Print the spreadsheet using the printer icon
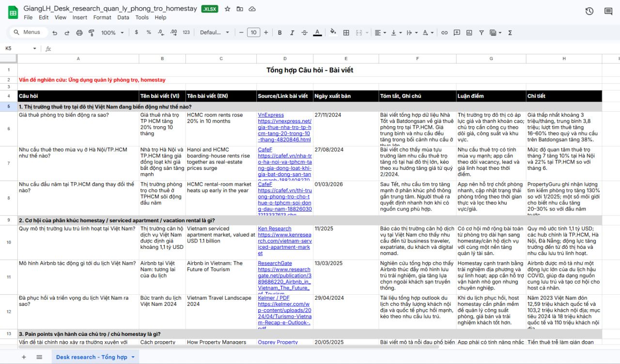Viewport: 620px width, 364px height. [x=79, y=32]
